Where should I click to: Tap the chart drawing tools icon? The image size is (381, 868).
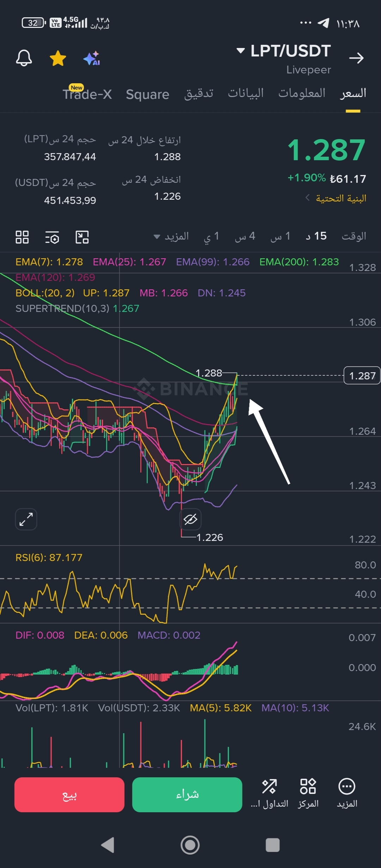click(x=82, y=237)
